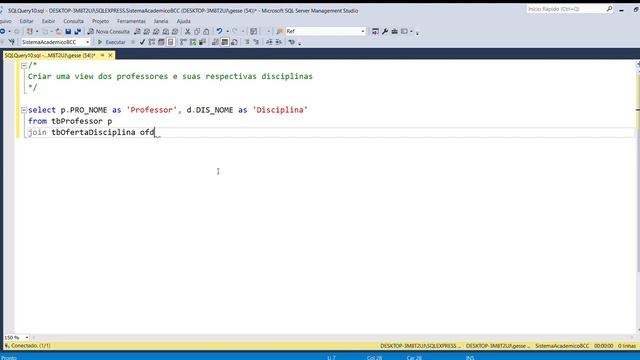Open the Editar menu

coord(27,21)
